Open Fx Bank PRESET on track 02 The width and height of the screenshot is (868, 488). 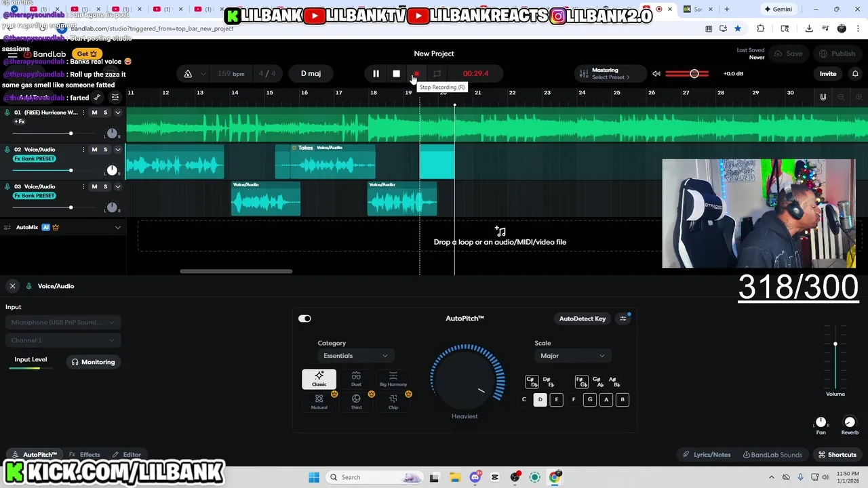click(x=35, y=159)
